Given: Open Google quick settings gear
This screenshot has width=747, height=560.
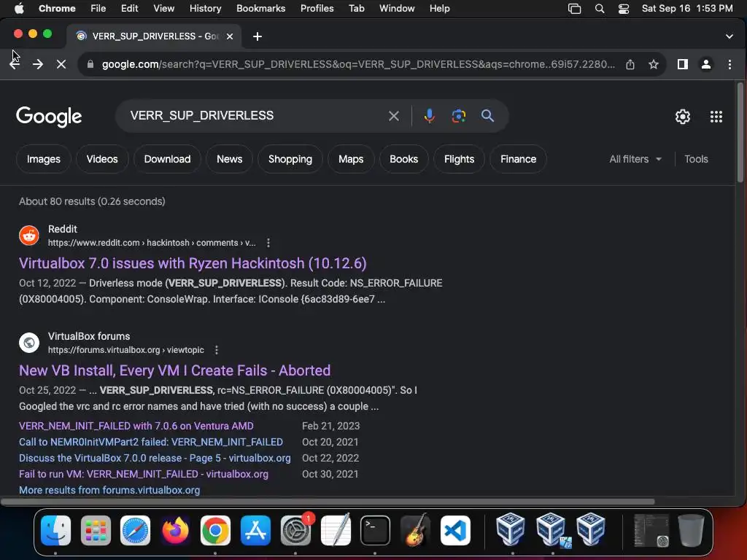Looking at the screenshot, I should (682, 116).
